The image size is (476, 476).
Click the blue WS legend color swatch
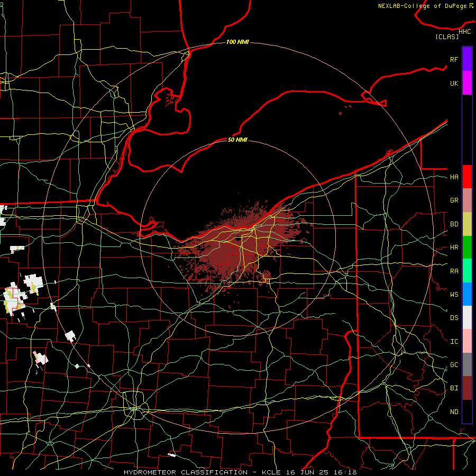coord(467,294)
